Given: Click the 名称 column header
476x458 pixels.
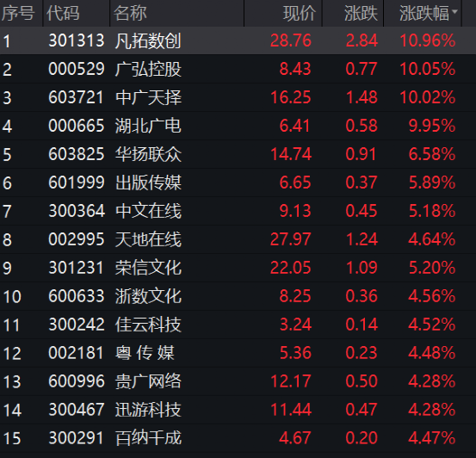Looking at the screenshot, I should [x=130, y=14].
